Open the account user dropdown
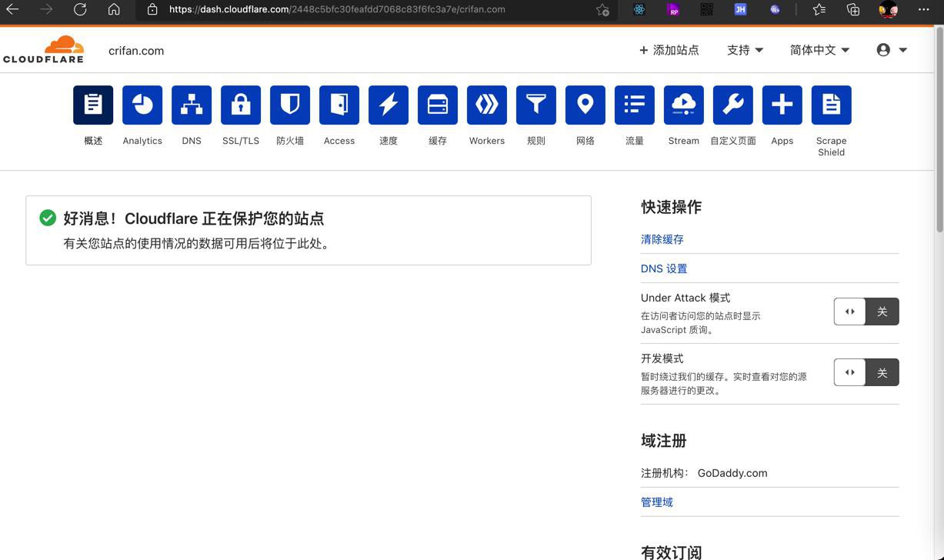 892,50
